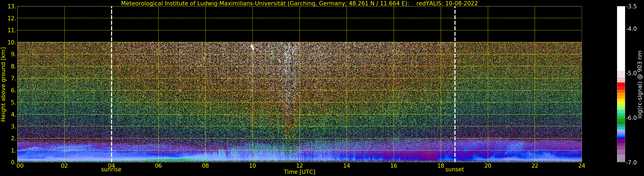The height and width of the screenshot is (176, 644).
Task: Click the '00' time tick label
Action: pyautogui.click(x=20, y=166)
